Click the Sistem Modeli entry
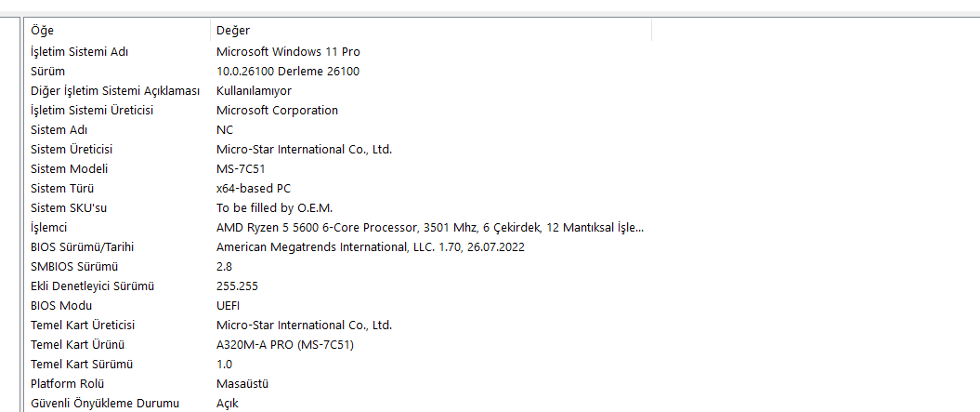Image resolution: width=980 pixels, height=412 pixels. [69, 168]
